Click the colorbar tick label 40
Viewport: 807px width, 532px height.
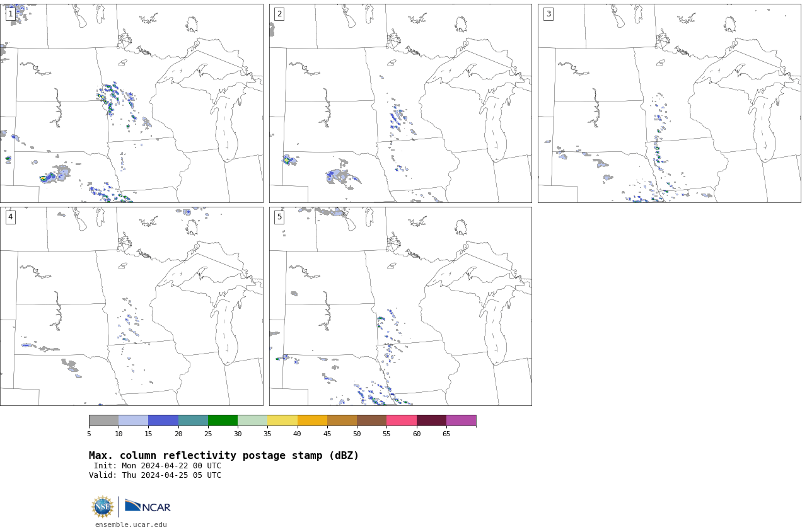click(297, 434)
